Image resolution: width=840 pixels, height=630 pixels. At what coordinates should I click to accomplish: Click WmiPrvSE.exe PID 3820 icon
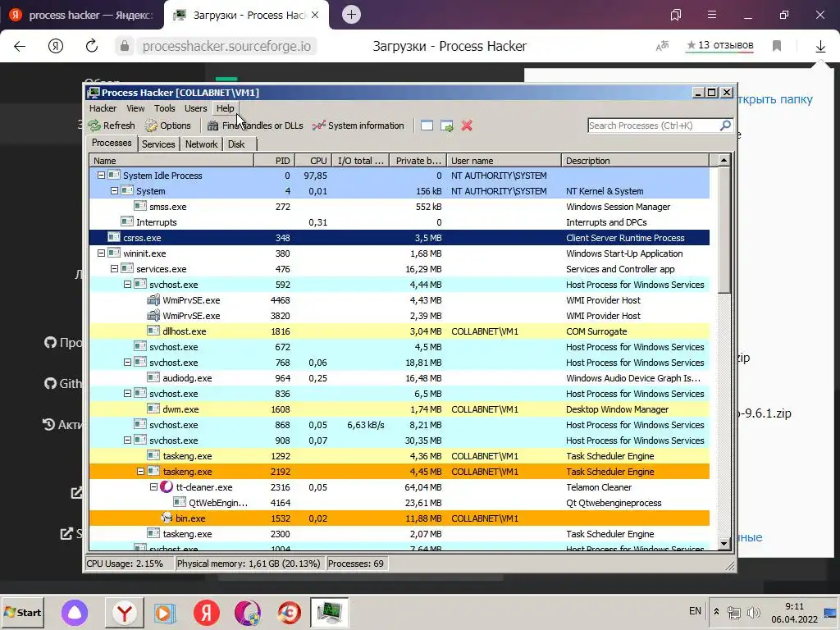point(153,316)
